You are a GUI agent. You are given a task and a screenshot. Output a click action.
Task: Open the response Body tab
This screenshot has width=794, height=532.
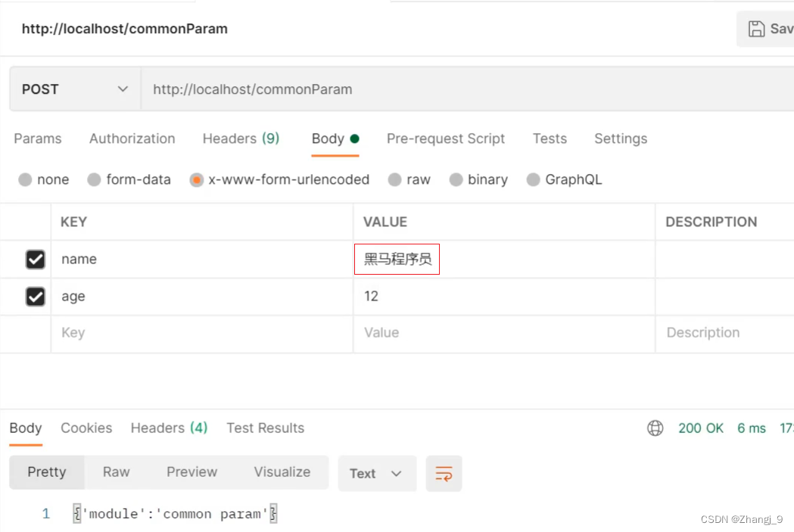coord(26,428)
